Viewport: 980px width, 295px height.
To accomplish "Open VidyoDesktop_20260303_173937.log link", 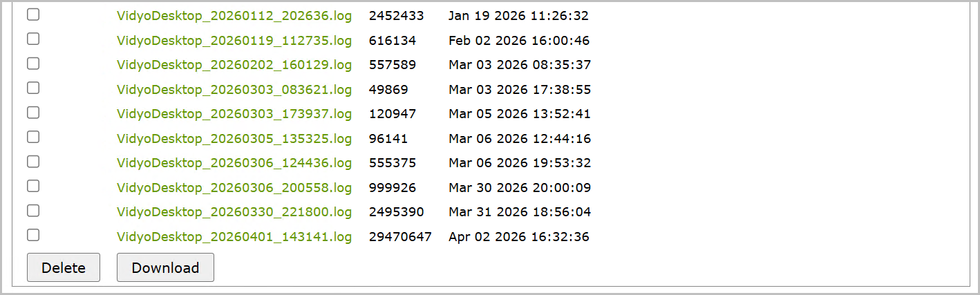I will point(234,114).
